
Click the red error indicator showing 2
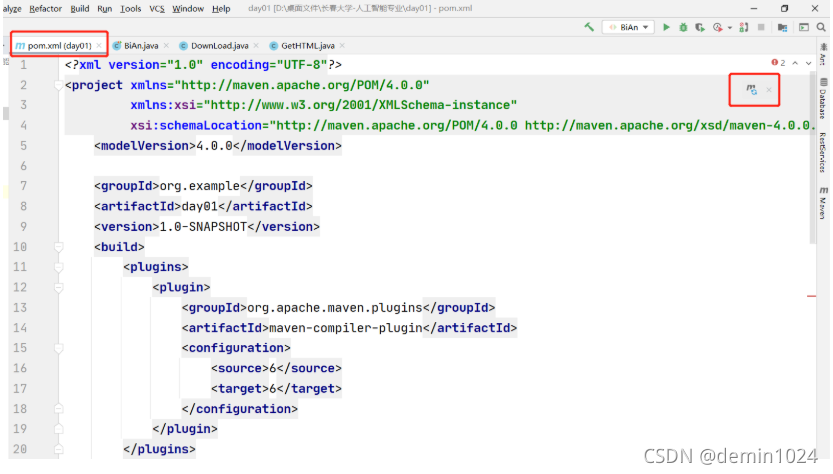tap(778, 63)
